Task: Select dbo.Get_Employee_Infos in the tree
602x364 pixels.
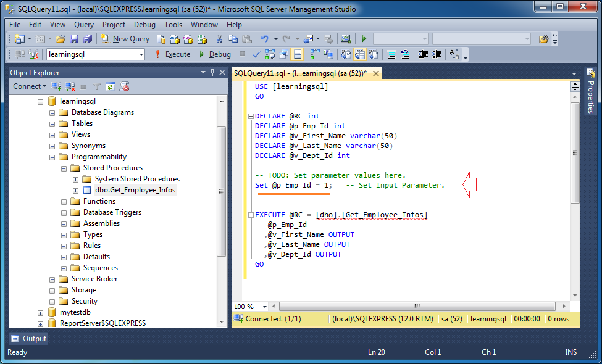Action: point(135,190)
